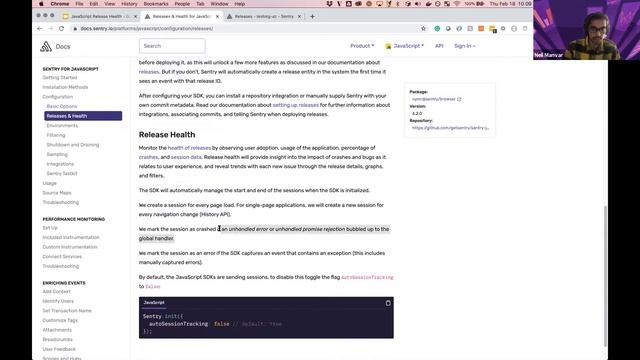Switch to Releases - testing-az Sentry tab
Viewport: 640px width, 360px height.
(x=264, y=16)
